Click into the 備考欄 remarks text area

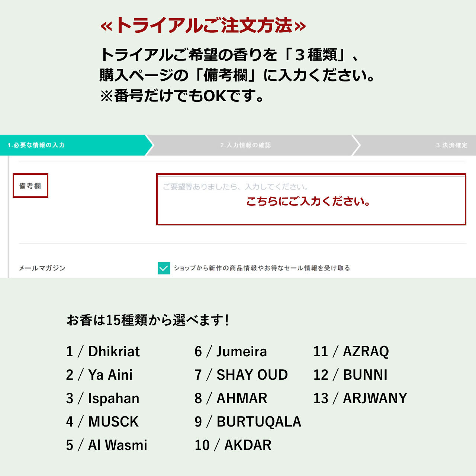(x=311, y=199)
